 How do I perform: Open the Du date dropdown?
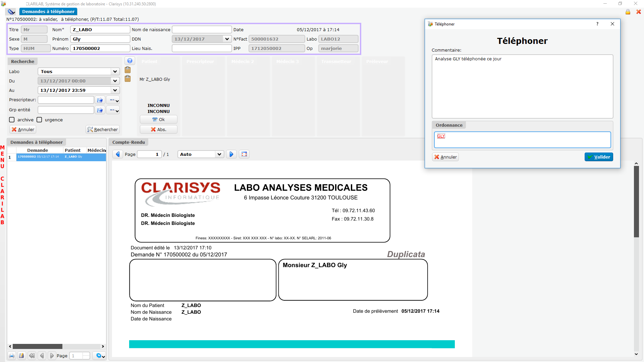click(x=115, y=81)
